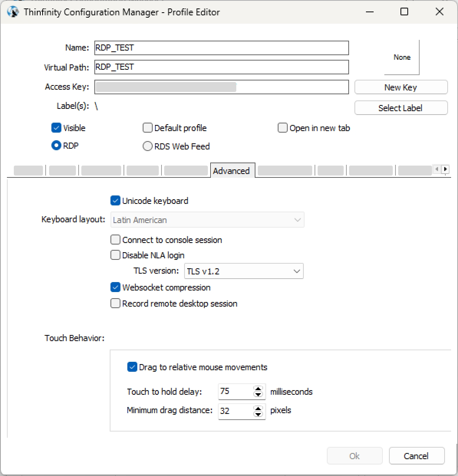
Task: Click the Cancel button
Action: 416,456
